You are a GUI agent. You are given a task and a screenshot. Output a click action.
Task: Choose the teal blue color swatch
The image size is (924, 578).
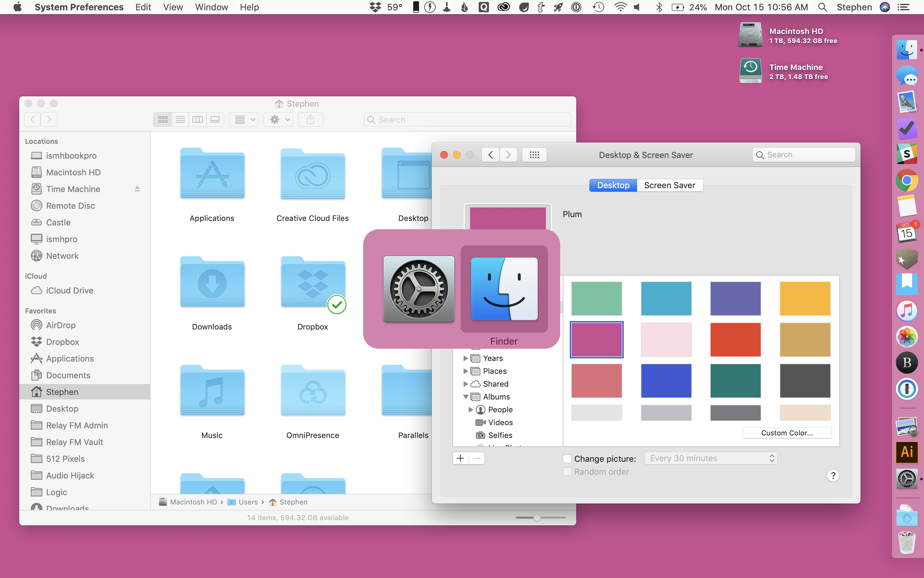(x=666, y=299)
